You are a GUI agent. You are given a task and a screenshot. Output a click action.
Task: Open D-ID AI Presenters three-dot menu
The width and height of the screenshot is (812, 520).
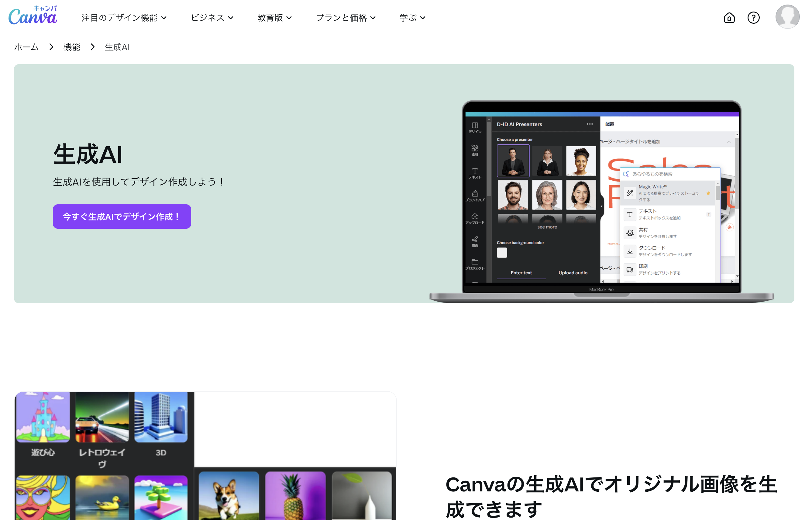589,124
